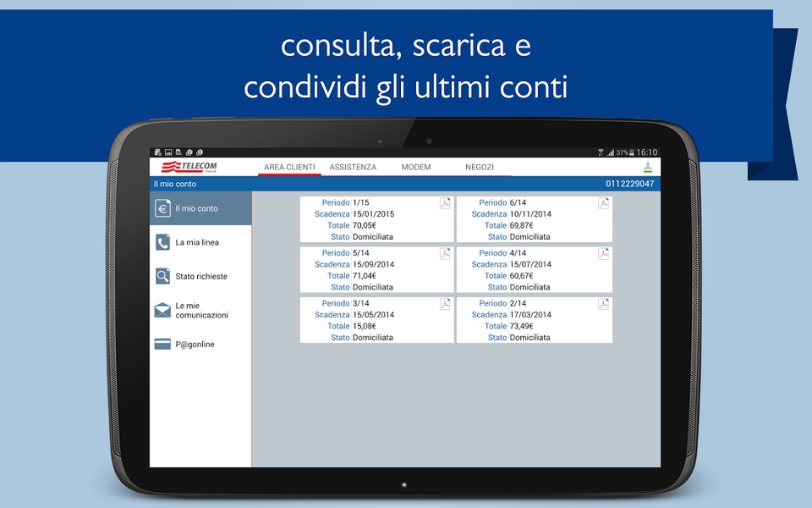Tap the magnifier icon for Stato richieste
812x508 pixels.
(162, 276)
